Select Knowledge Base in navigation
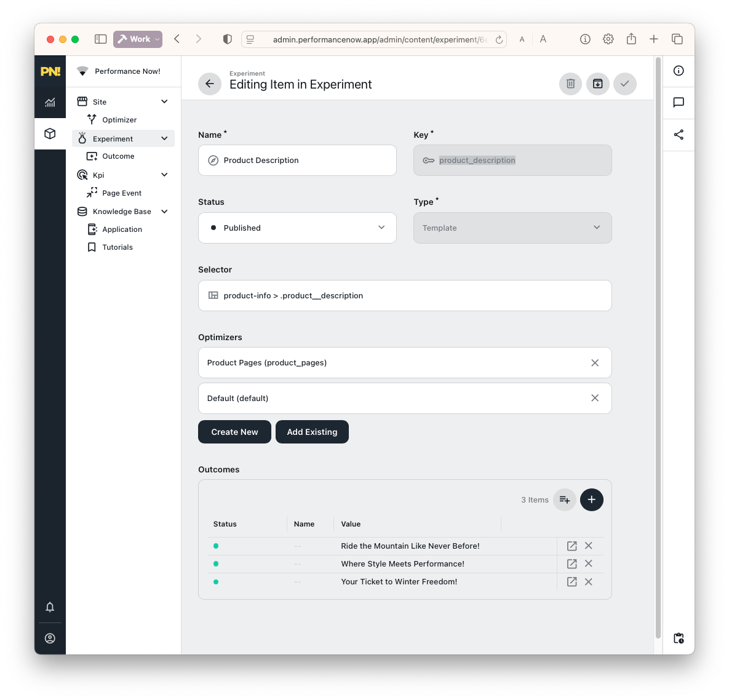Image resolution: width=729 pixels, height=700 pixels. tap(122, 212)
